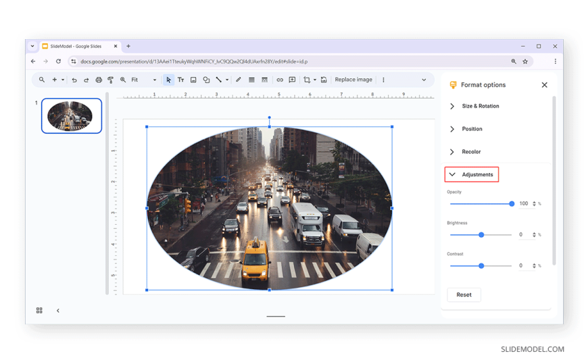
Task: Click the border color pencil icon
Action: tap(238, 80)
